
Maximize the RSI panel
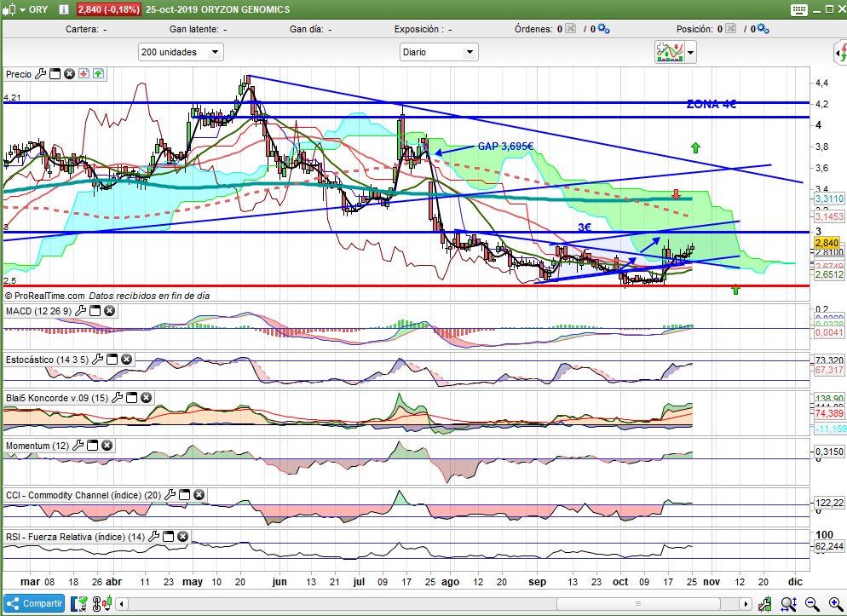(169, 536)
